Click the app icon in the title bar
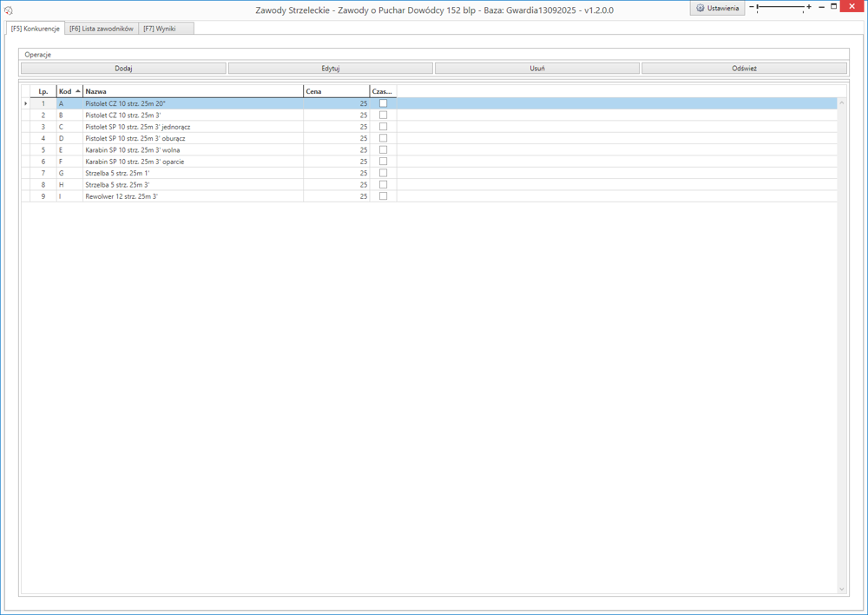The image size is (868, 615). pos(9,10)
